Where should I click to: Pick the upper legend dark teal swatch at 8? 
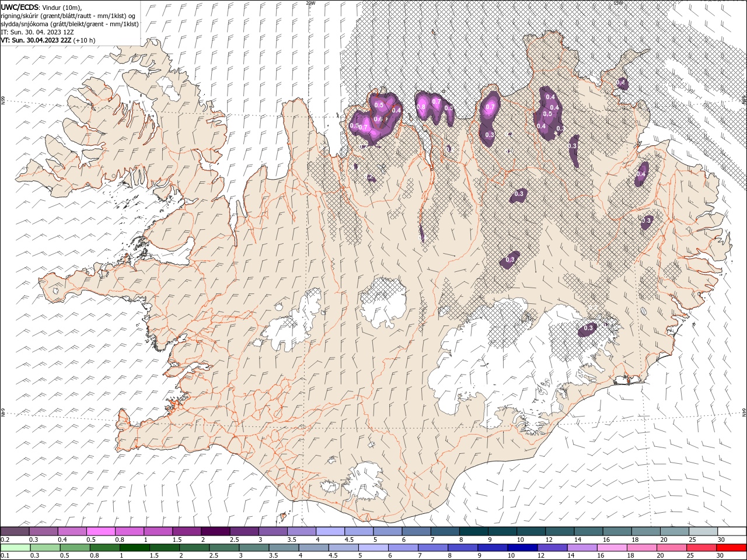(x=474, y=531)
